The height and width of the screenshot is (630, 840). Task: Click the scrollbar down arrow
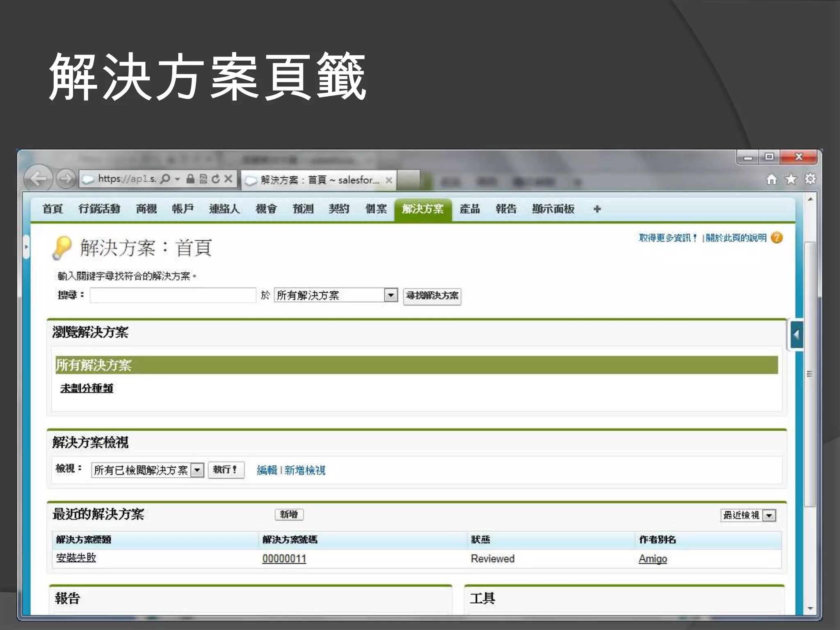tap(810, 608)
